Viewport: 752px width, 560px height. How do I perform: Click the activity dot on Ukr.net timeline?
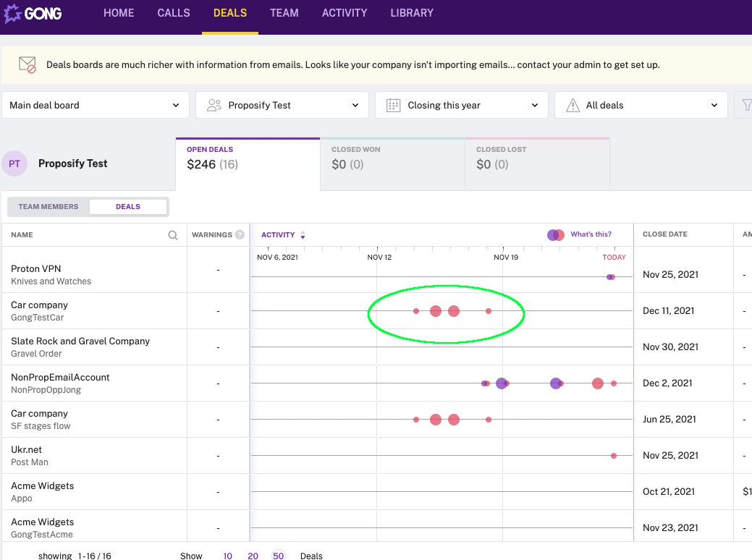[x=614, y=456]
